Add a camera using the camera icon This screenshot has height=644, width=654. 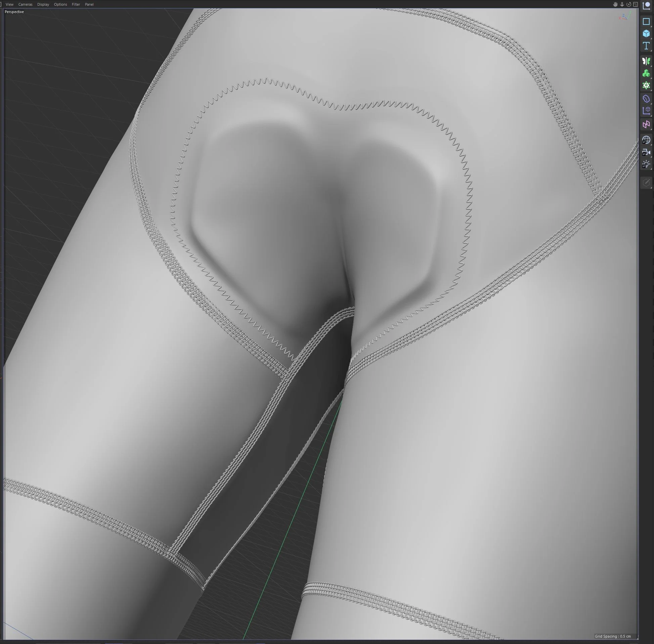pos(646,152)
